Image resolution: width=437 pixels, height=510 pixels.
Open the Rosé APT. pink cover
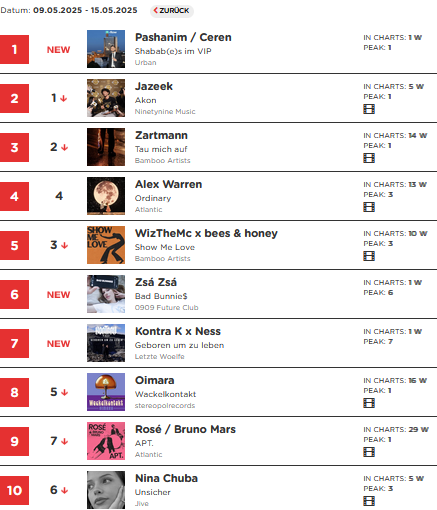coord(106,441)
